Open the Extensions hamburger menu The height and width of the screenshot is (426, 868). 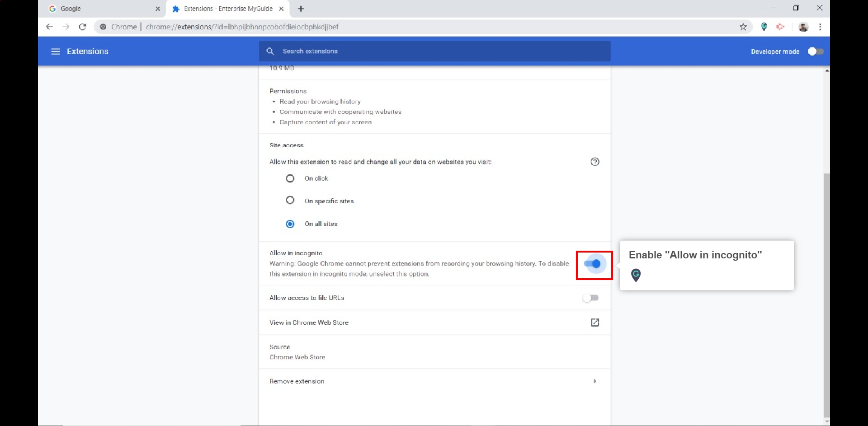[55, 51]
